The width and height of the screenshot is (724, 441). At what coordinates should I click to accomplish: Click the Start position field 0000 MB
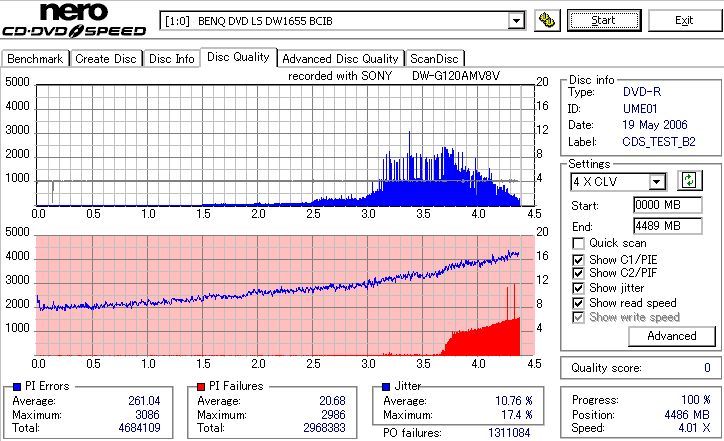tap(668, 205)
